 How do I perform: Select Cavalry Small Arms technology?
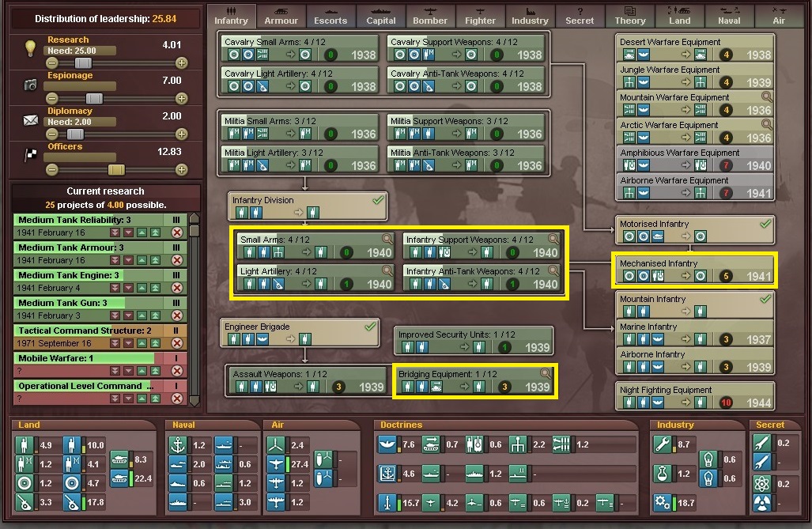300,48
